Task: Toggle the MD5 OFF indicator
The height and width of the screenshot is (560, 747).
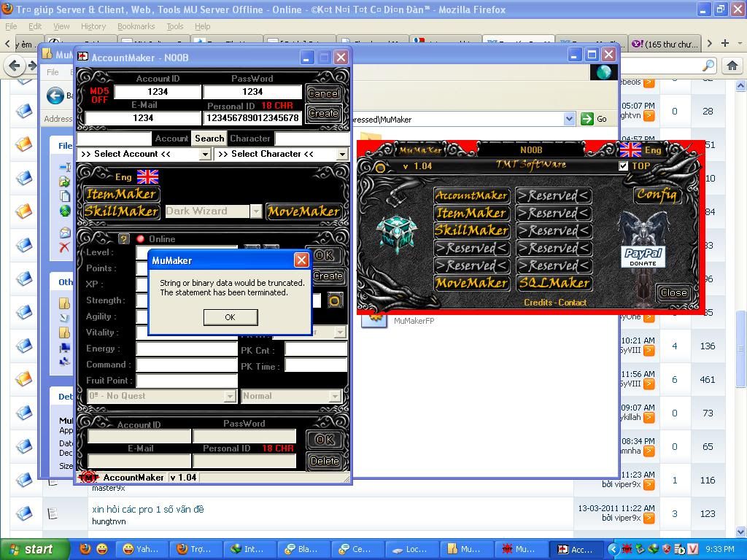Action: (99, 96)
